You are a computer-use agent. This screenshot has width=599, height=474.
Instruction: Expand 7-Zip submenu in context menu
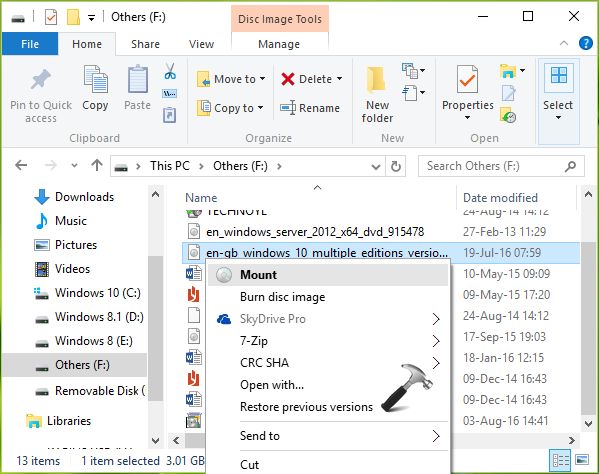pos(328,341)
